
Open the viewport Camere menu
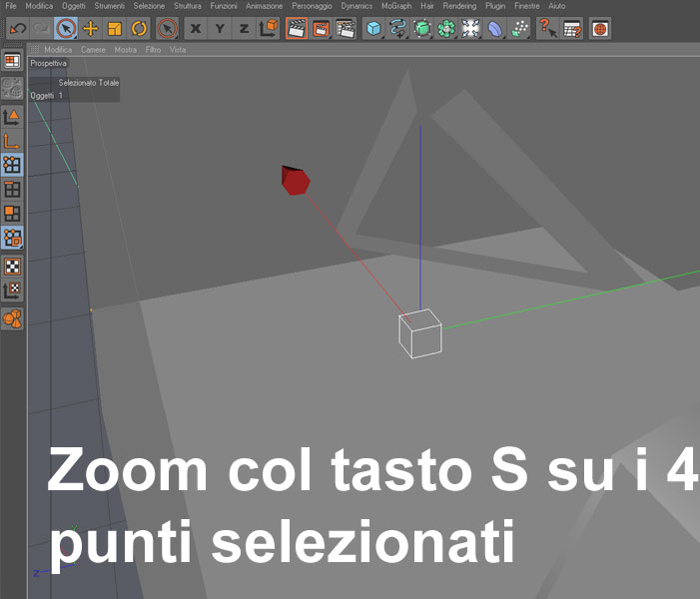[x=93, y=50]
